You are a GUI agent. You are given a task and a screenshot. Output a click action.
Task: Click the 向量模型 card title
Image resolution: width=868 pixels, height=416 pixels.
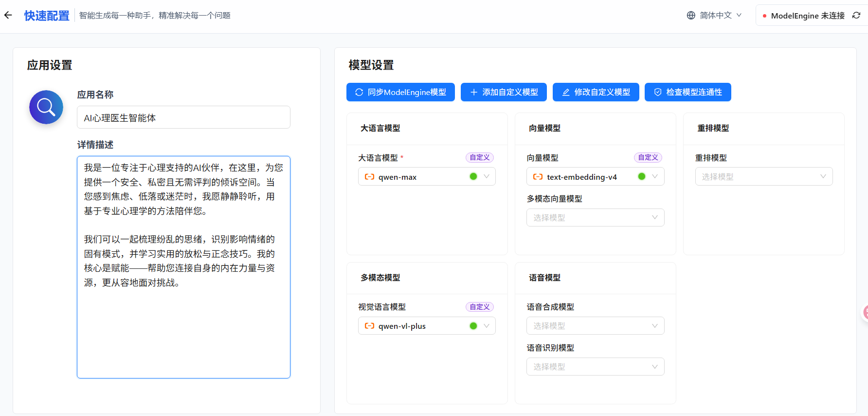point(544,128)
